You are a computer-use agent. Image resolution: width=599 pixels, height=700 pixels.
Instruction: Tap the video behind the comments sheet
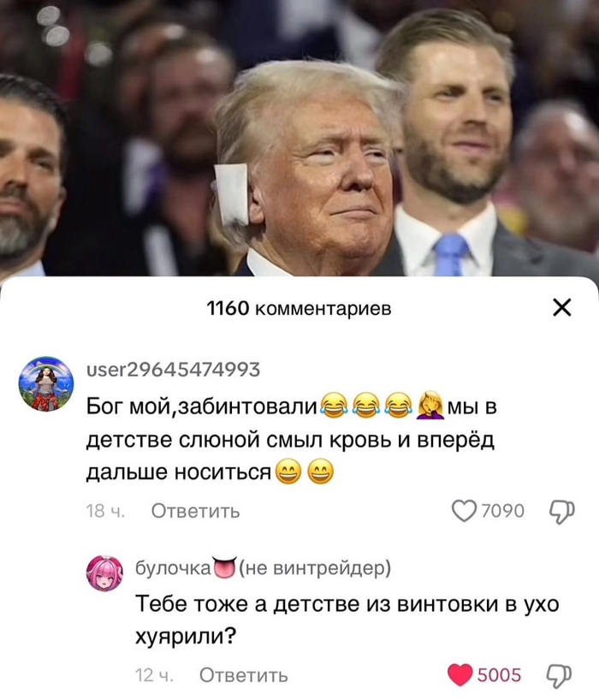coord(299,138)
